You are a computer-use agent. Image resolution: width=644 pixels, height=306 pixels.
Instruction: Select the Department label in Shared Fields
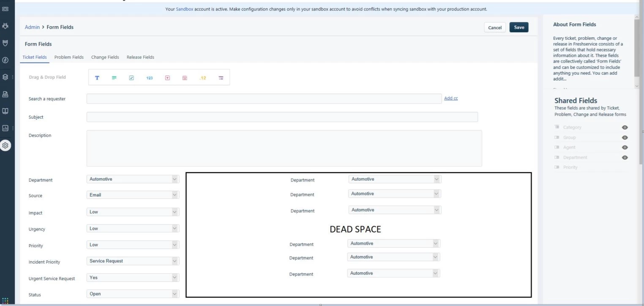click(x=575, y=157)
